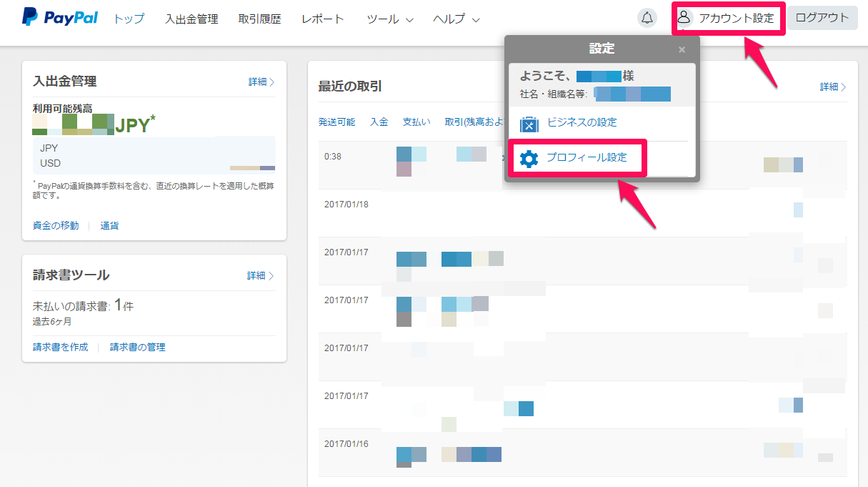Expand the ヘルプ dropdown menu
868x487 pixels.
coord(457,19)
